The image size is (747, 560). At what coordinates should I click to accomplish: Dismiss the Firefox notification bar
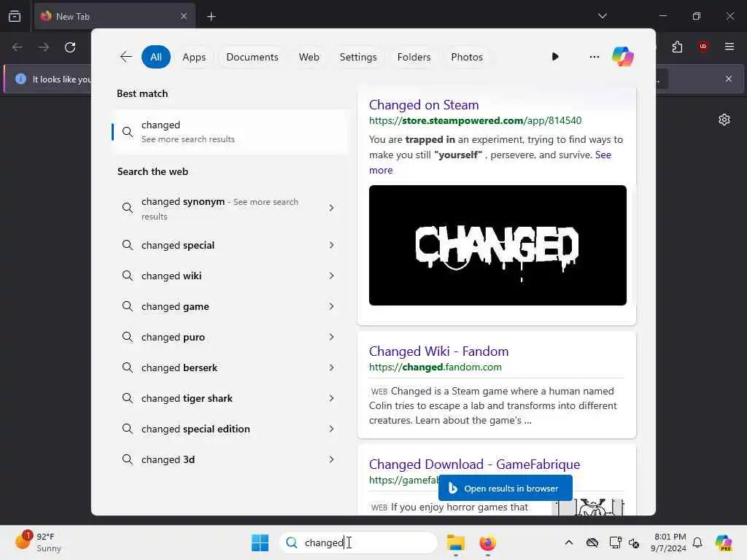coord(729,79)
